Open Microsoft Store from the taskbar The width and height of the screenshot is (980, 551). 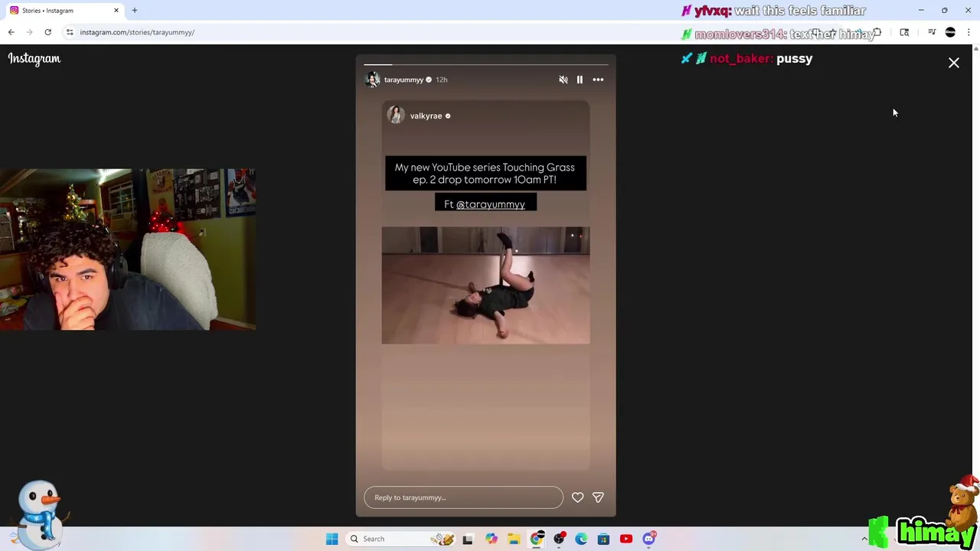coord(603,539)
